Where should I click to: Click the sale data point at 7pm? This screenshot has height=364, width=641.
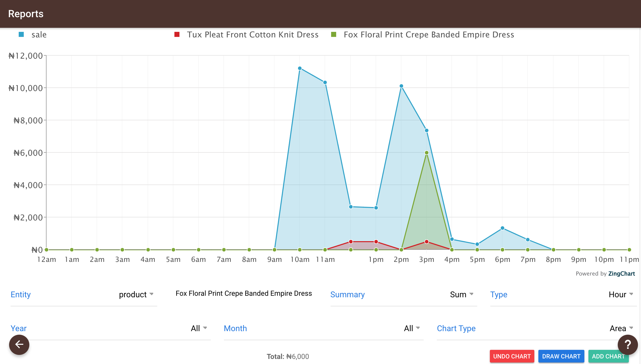click(x=528, y=240)
